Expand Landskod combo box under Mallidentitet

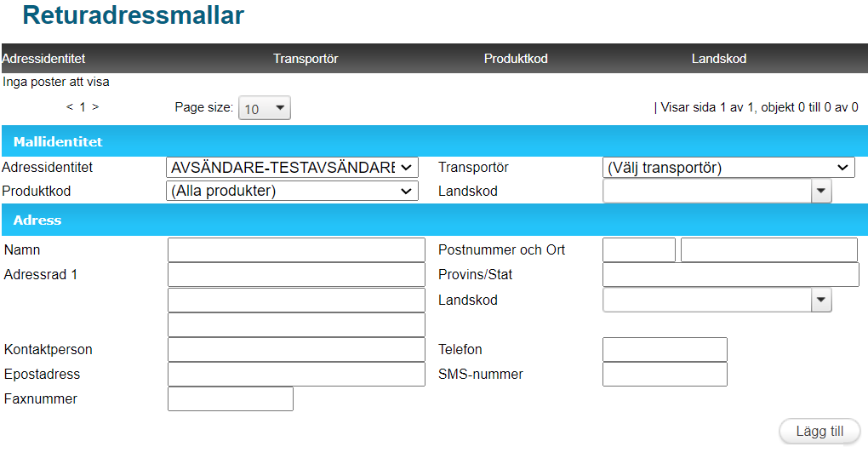click(820, 192)
